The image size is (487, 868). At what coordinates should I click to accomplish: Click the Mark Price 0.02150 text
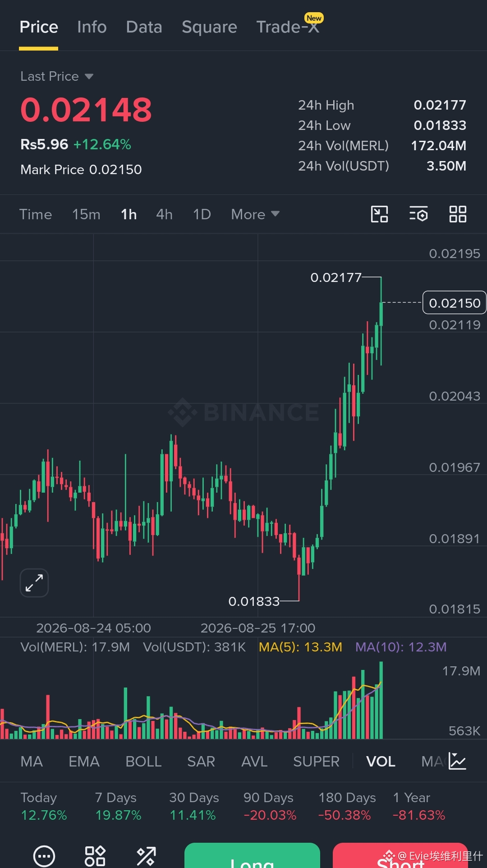point(81,170)
